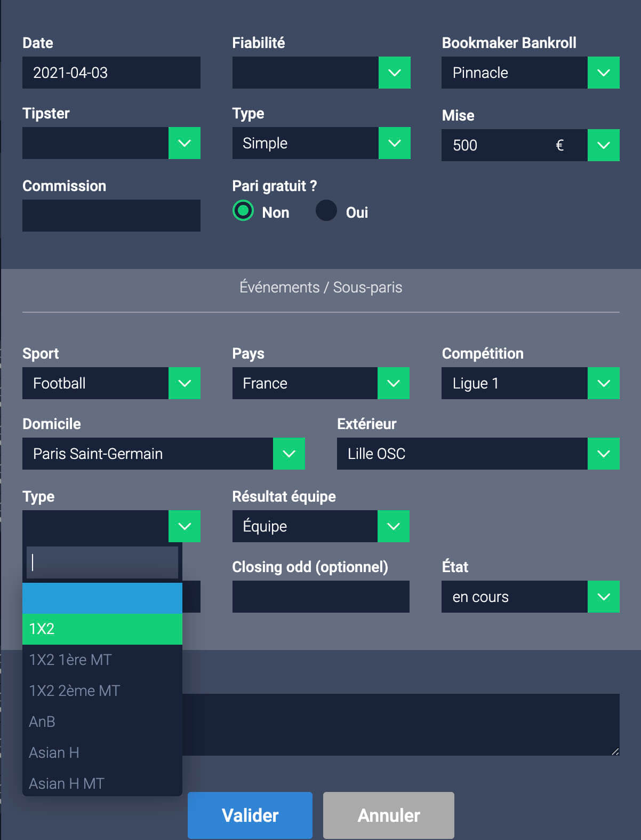Click the Extérieur Lille OSC chevron
Screen dimensions: 641x840
point(604,454)
